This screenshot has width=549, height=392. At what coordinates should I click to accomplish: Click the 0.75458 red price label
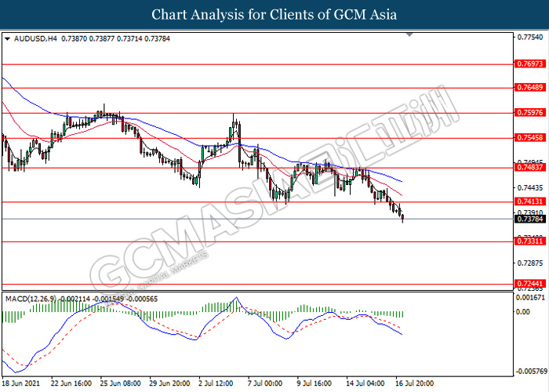[529, 137]
